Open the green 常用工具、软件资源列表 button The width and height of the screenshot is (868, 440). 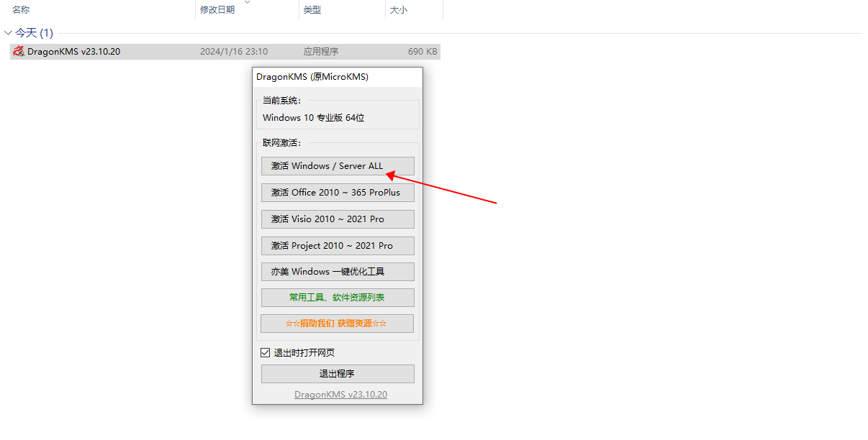click(337, 298)
